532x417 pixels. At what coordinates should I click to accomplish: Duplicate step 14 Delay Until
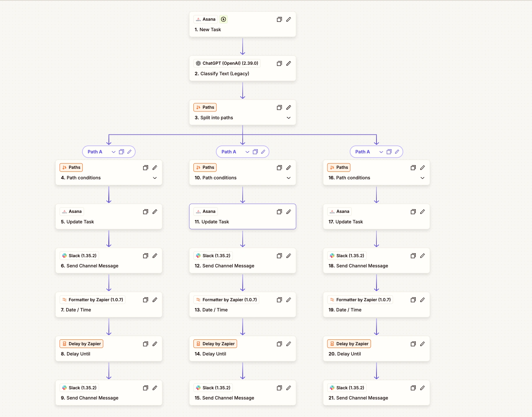coord(279,344)
